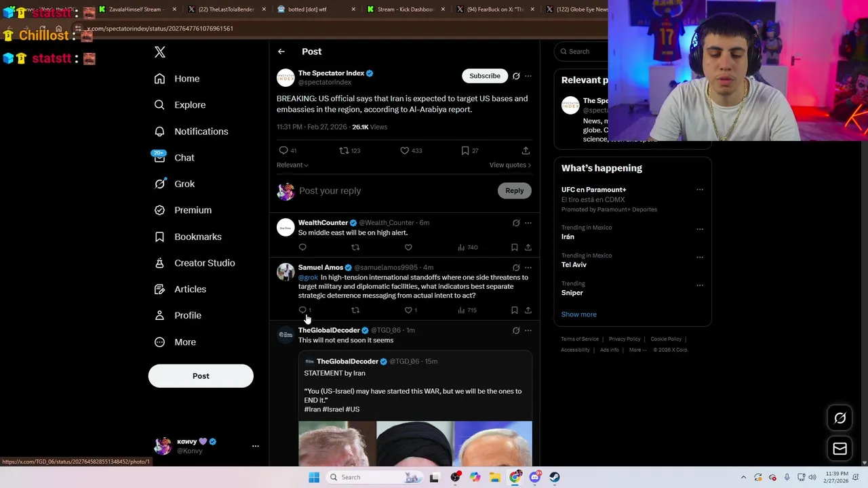
Task: Open Grok actions on Spectator Index post
Action: 516,76
